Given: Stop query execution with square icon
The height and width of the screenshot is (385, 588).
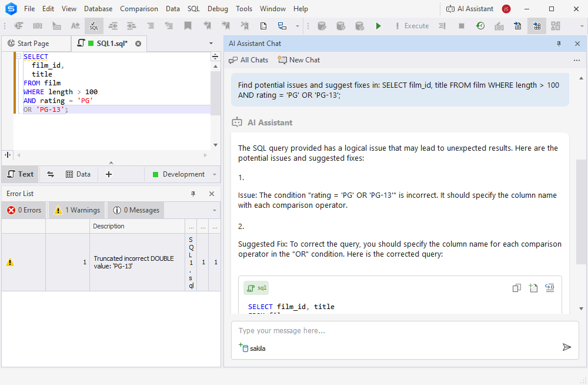Looking at the screenshot, I should click(460, 26).
